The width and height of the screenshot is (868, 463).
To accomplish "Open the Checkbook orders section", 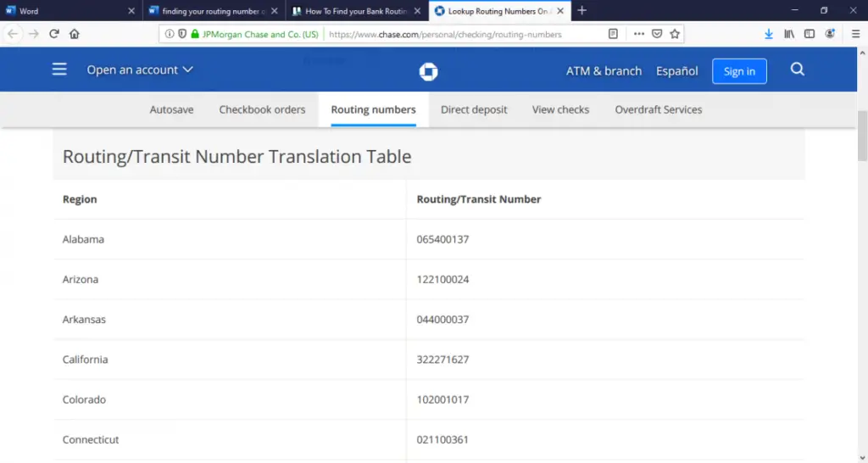I will coord(262,109).
